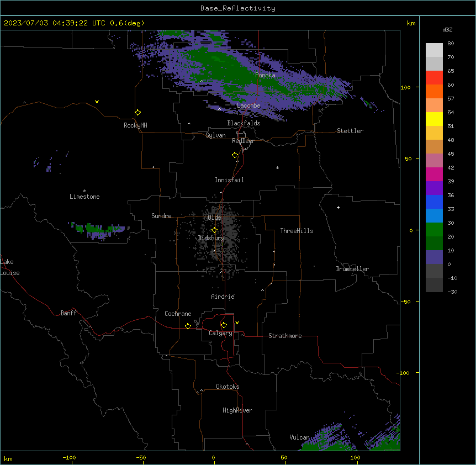The height and width of the screenshot is (465, 476).
Task: Select the light blue 30-33 dBZ swatch
Action: 434,216
